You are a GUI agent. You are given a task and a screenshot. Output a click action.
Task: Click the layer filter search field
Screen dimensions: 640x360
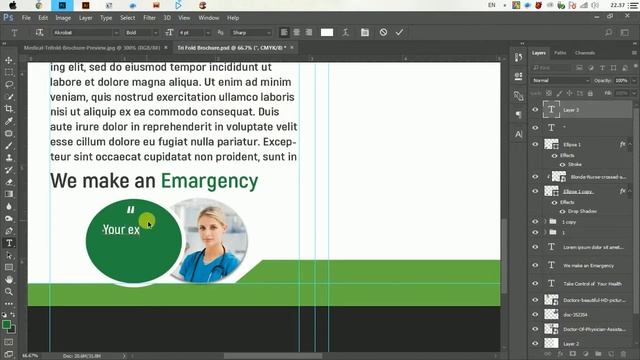(x=551, y=68)
